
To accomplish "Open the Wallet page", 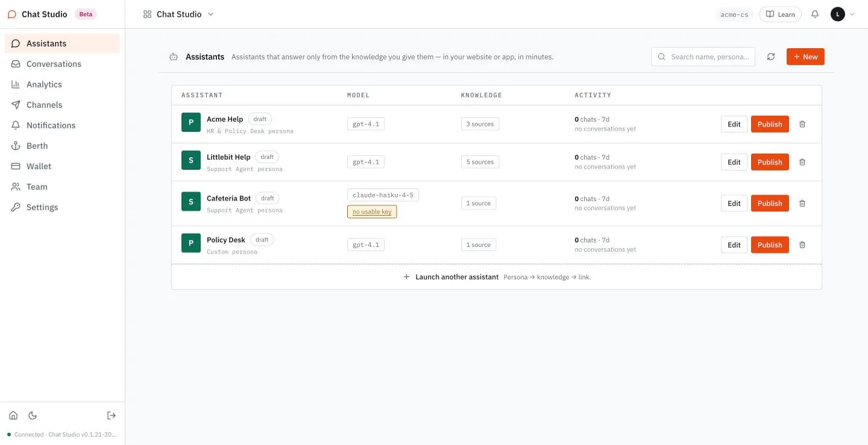I will click(63, 166).
